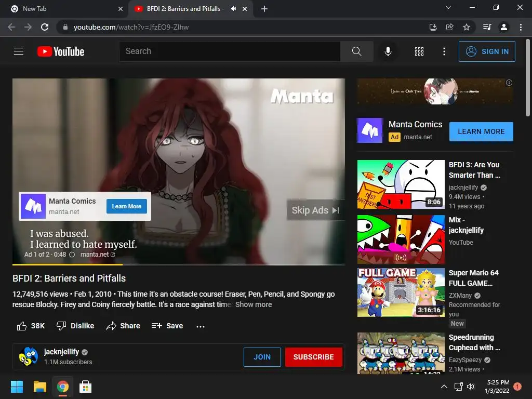Click the Manta Comics sidebar logo

[x=370, y=130]
